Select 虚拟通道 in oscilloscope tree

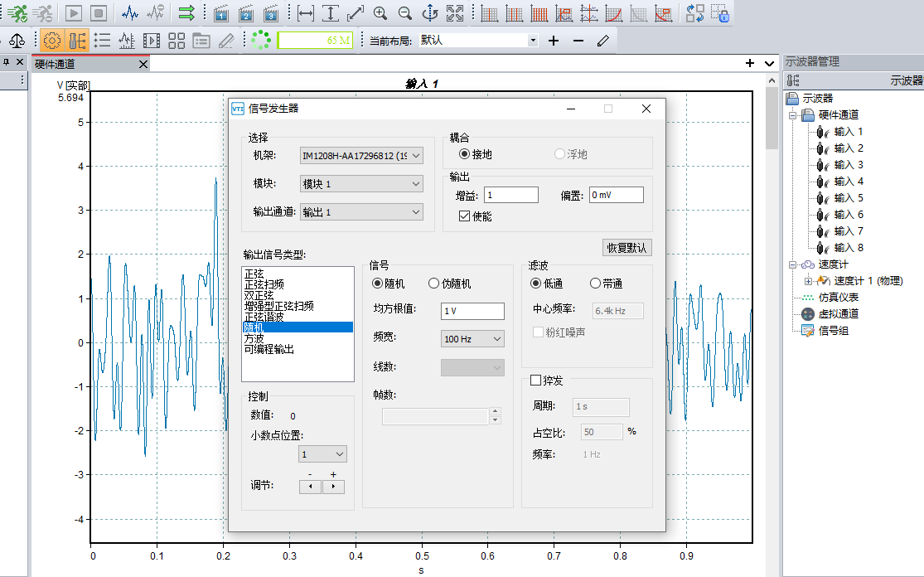click(x=839, y=314)
